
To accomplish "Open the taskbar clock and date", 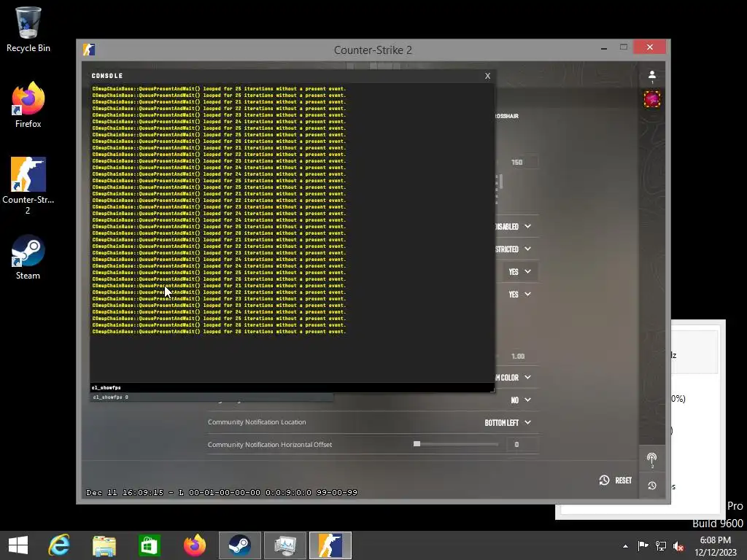I will (716, 545).
